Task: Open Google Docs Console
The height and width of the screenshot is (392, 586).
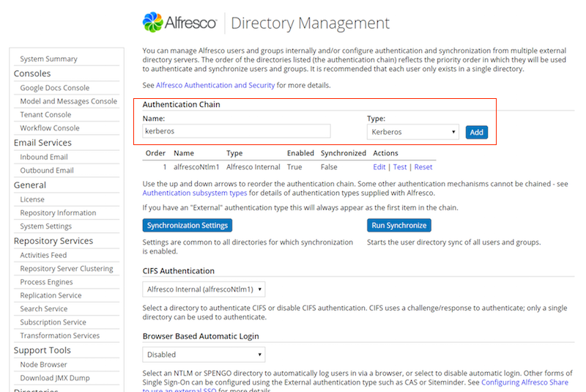Action: coord(54,88)
